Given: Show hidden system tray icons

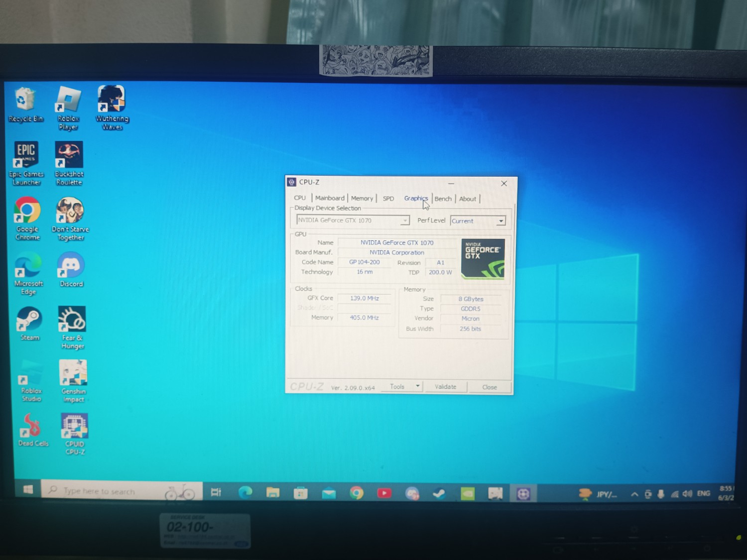Looking at the screenshot, I should pyautogui.click(x=634, y=494).
